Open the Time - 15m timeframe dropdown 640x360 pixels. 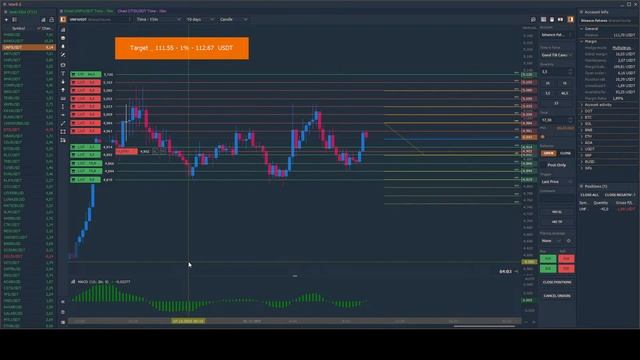click(x=158, y=19)
